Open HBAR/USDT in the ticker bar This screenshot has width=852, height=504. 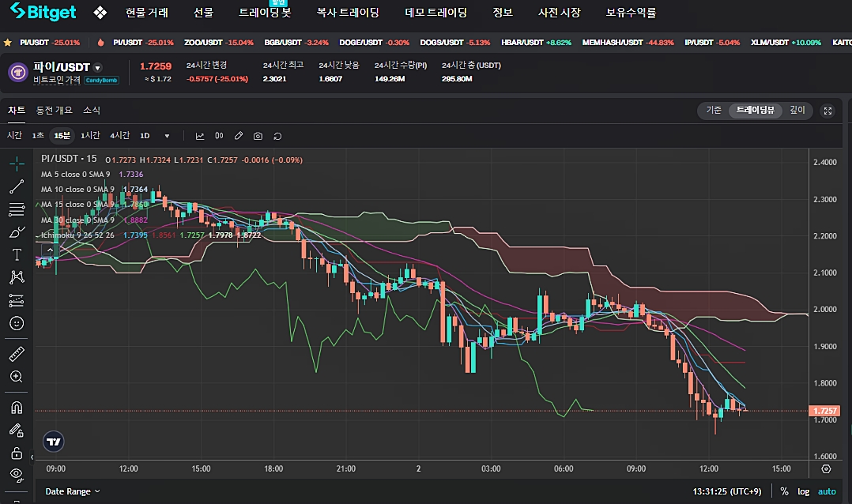click(536, 43)
